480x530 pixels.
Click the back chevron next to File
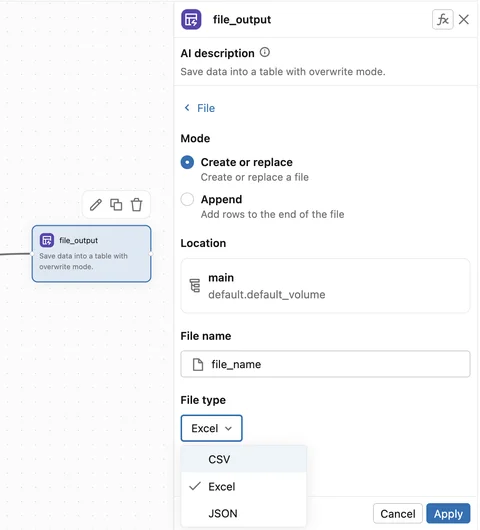[187, 107]
